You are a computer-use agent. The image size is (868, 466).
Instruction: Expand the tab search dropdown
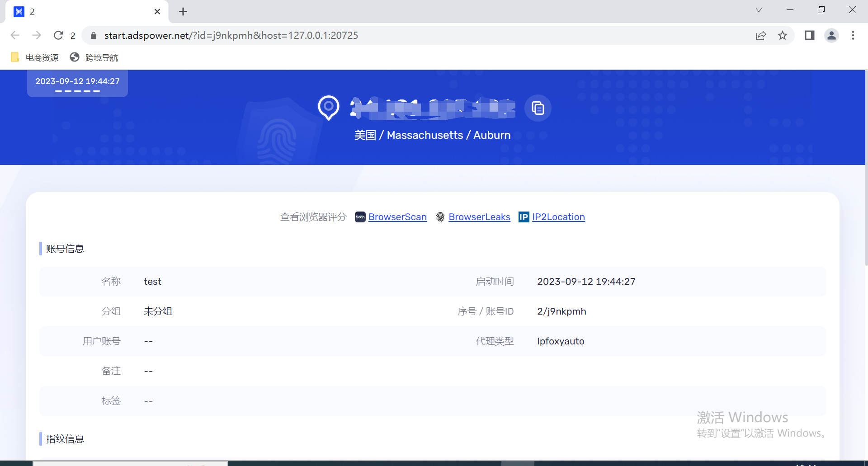[759, 10]
